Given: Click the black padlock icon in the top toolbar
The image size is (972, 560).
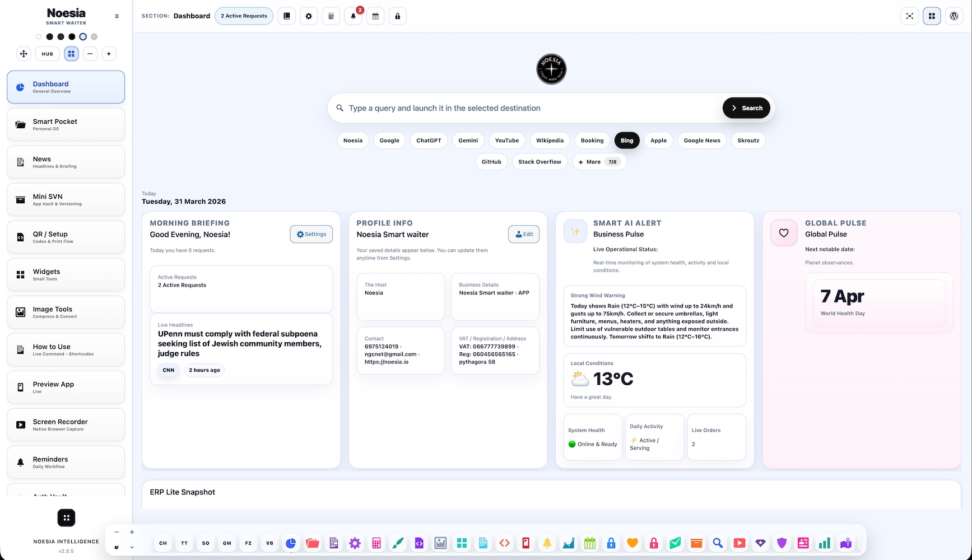Looking at the screenshot, I should pos(398,16).
